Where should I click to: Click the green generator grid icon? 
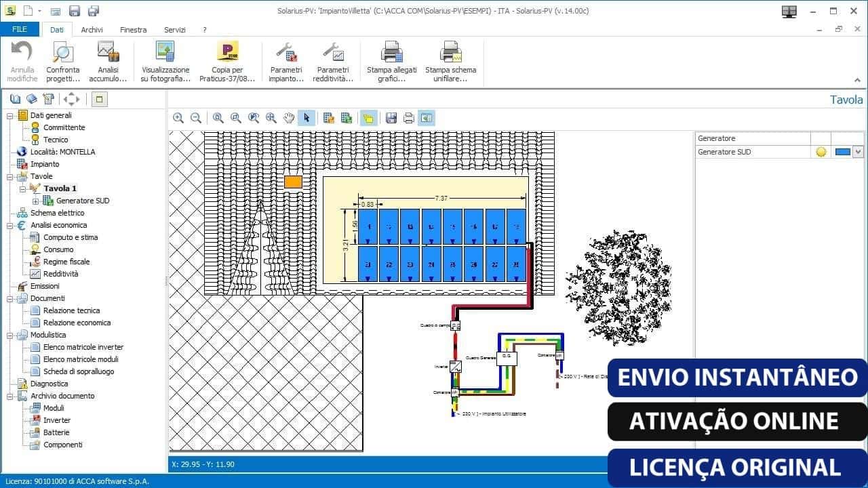[x=347, y=118]
